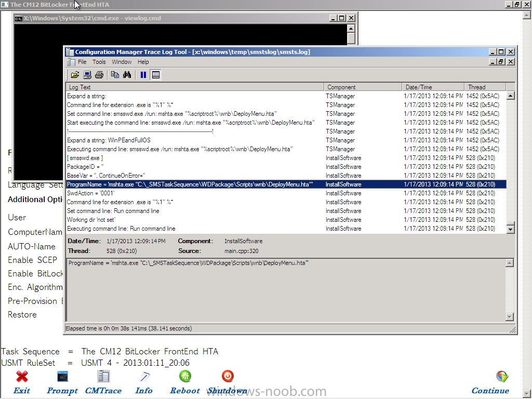Click the red X Exit icon

pyautogui.click(x=22, y=377)
